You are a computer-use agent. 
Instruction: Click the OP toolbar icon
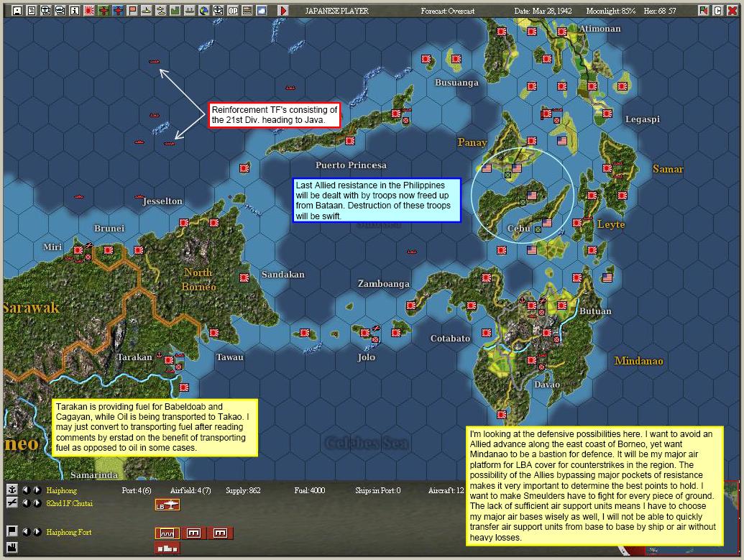(x=233, y=11)
